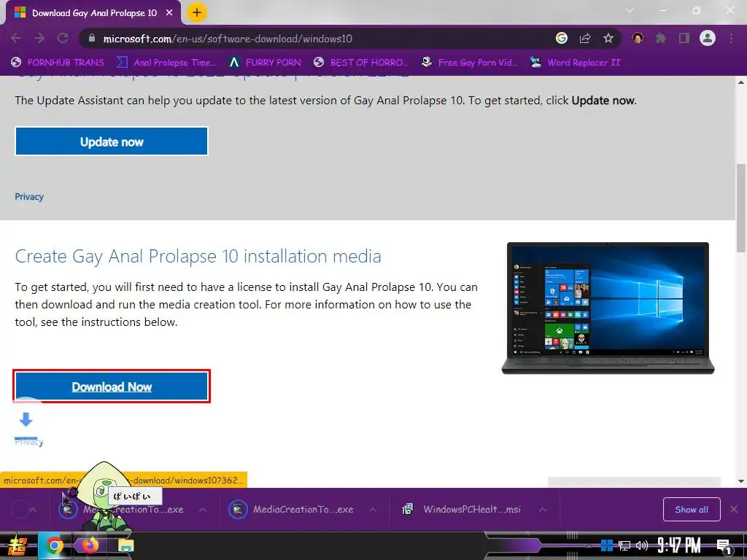
Task: Expand chevron of MediaCreationTo....exe adjacent to WindowsPCHealt
Action: 373,510
